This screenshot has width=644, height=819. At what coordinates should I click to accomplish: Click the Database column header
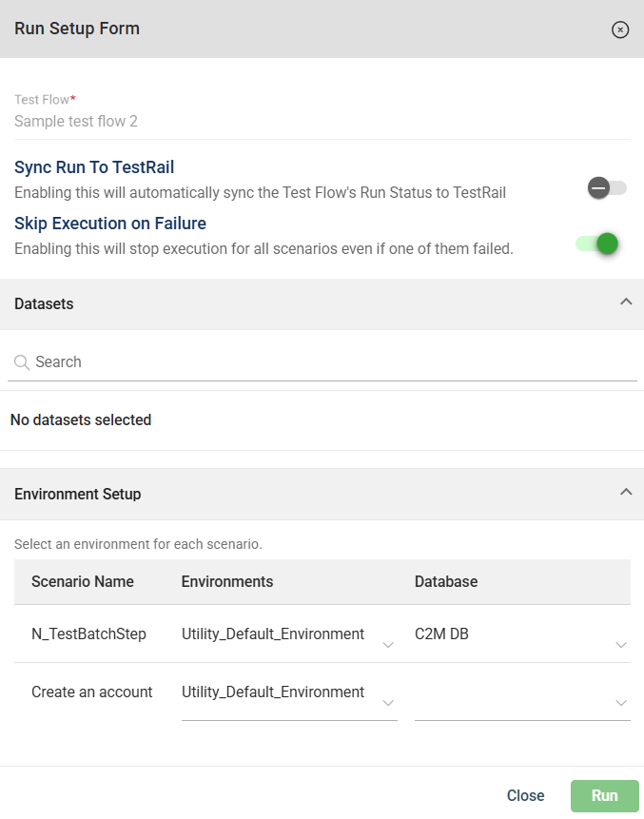tap(446, 581)
